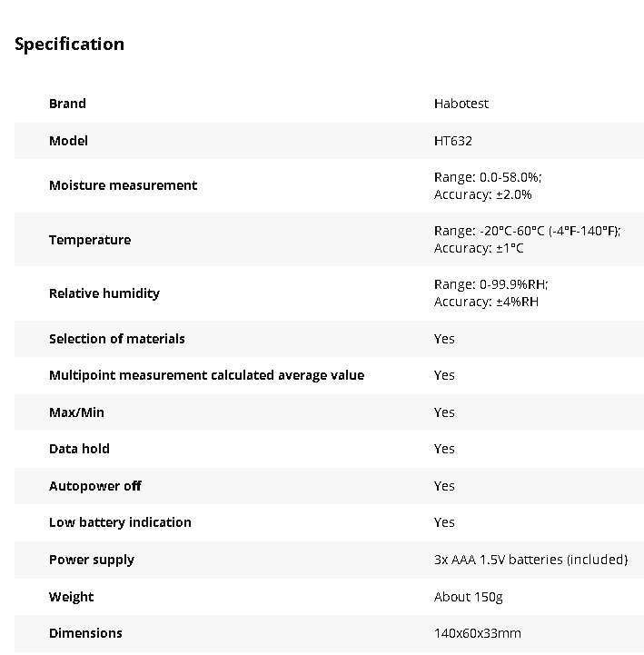The image size is (644, 655).
Task: Click the Selection of materials label
Action: pyautogui.click(x=116, y=339)
